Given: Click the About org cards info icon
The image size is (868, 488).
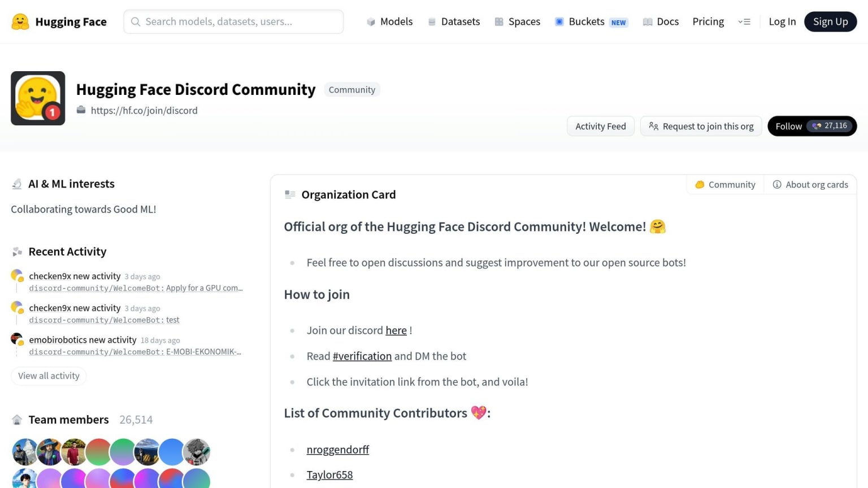Looking at the screenshot, I should (x=777, y=185).
